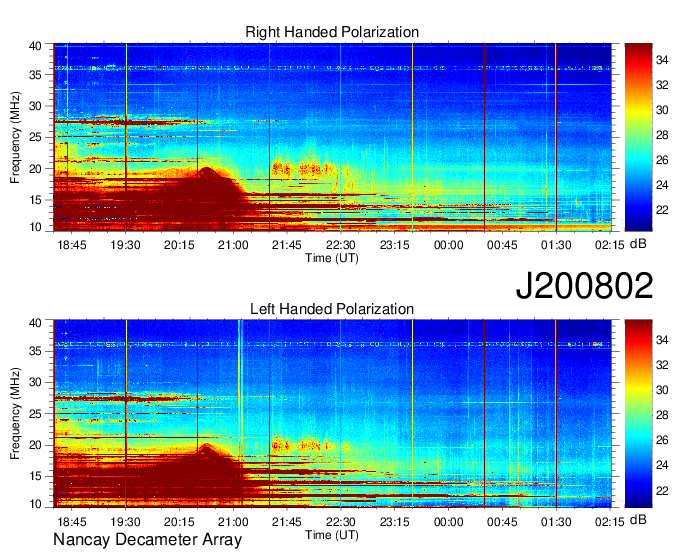Click 20 MHz tick on Left Handed frequency axis
Viewport: 680px width, 552px height.
36,445
